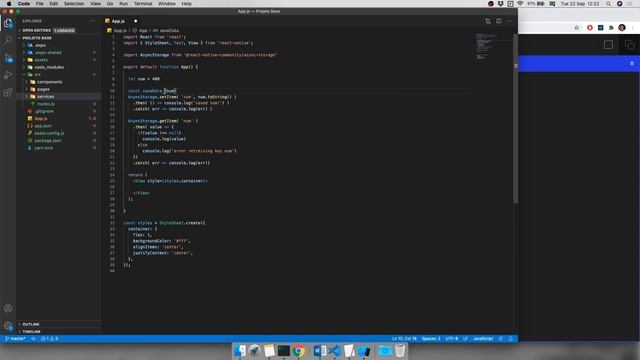Open Launchpad rocket in the Dock
640x360 pixels.
[255, 351]
